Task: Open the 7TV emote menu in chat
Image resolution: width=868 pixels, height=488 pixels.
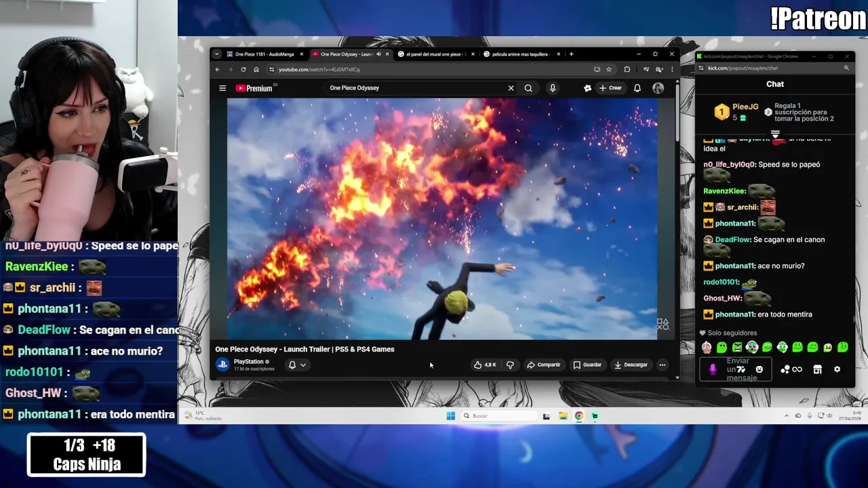Action: pos(741,369)
